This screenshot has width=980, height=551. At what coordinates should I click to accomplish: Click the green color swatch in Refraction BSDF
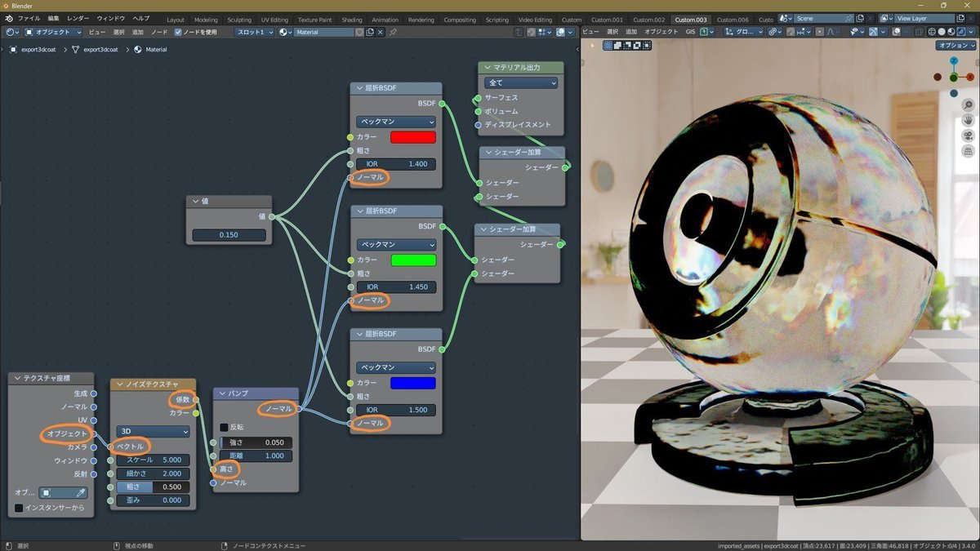[x=413, y=260]
